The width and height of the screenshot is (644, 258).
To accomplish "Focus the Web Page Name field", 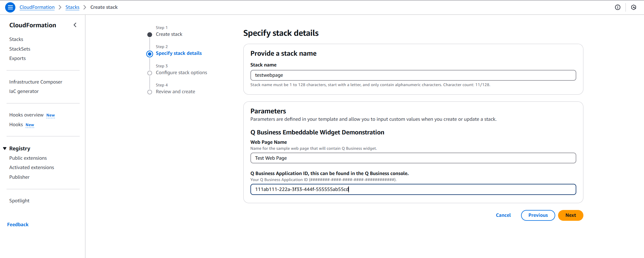I will (413, 158).
